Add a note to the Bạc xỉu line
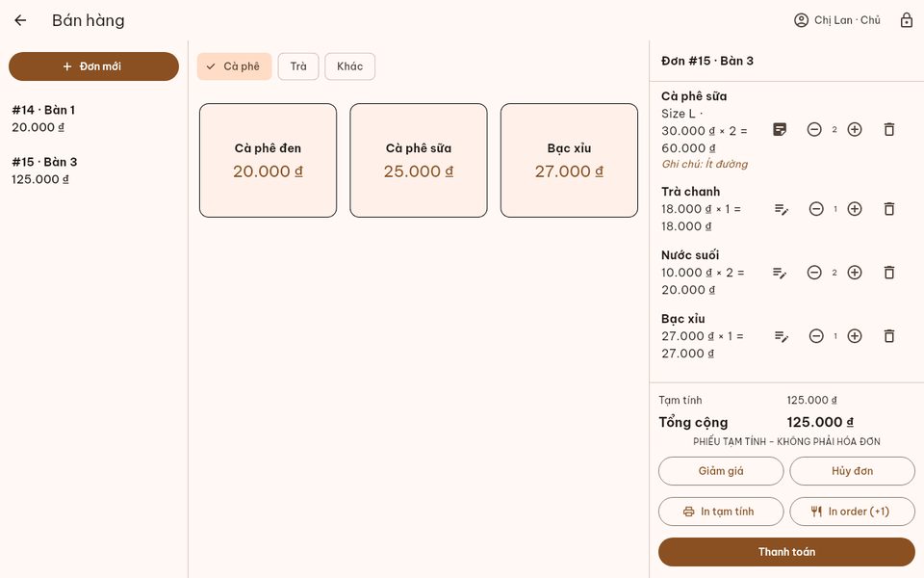The height and width of the screenshot is (578, 924). (781, 336)
